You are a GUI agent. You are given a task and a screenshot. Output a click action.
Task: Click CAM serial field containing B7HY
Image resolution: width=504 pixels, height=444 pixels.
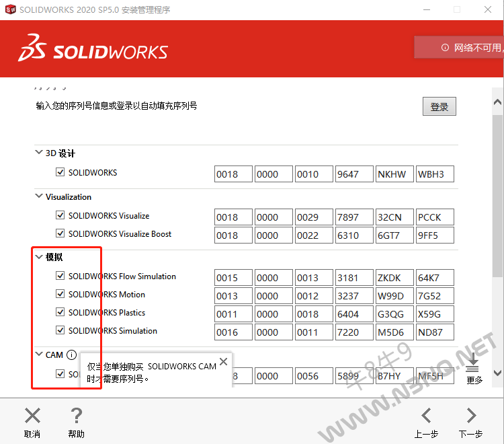(x=394, y=376)
